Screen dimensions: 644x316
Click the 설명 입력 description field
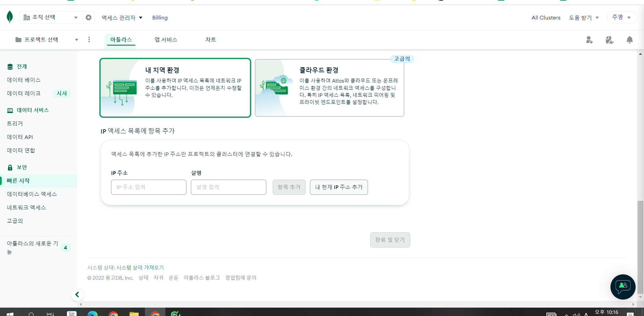(x=228, y=187)
